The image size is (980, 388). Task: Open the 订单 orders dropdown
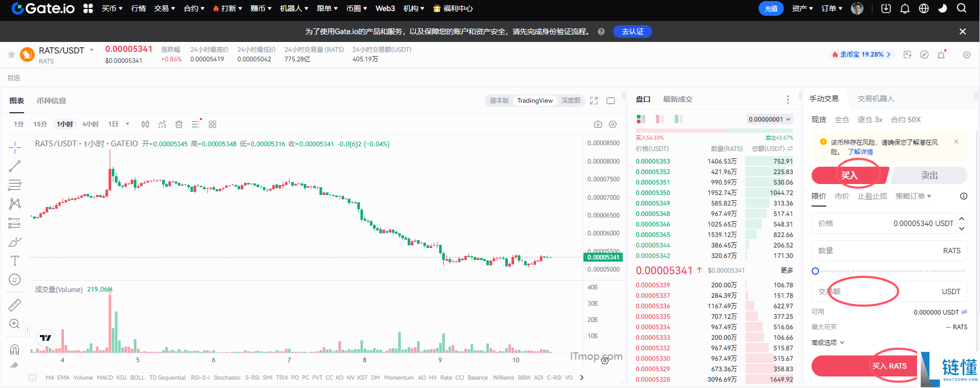pyautogui.click(x=832, y=8)
